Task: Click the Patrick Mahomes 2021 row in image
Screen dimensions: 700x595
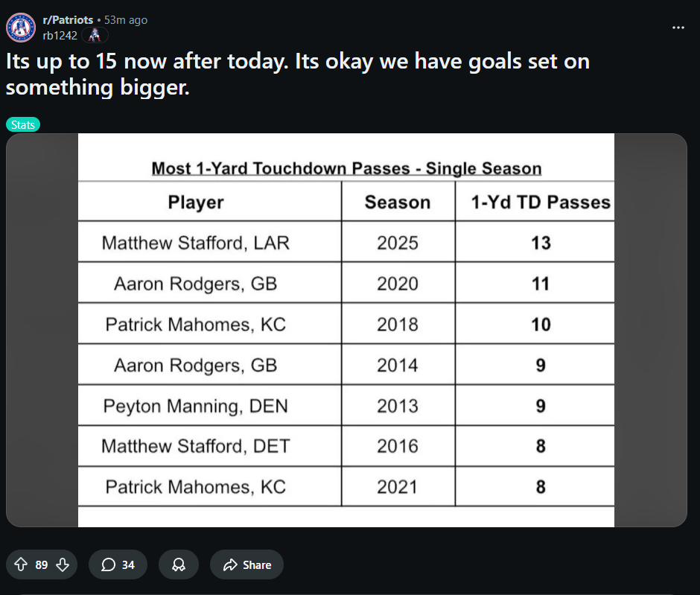Action: tap(346, 486)
